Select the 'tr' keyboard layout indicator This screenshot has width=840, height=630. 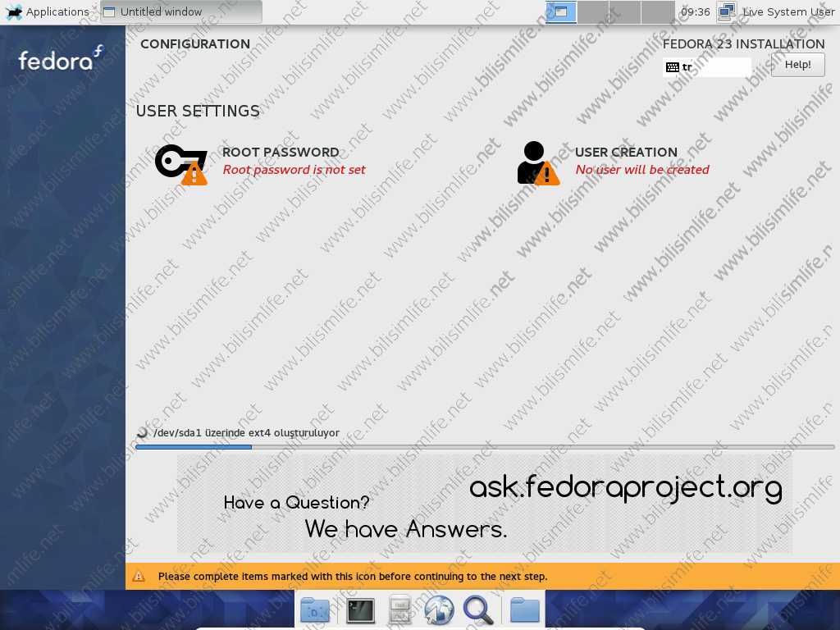coord(707,67)
